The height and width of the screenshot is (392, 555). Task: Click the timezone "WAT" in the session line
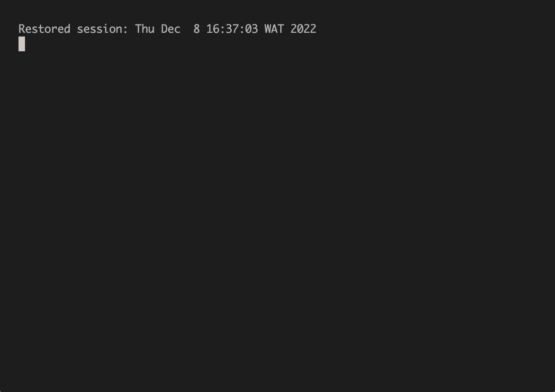point(274,29)
